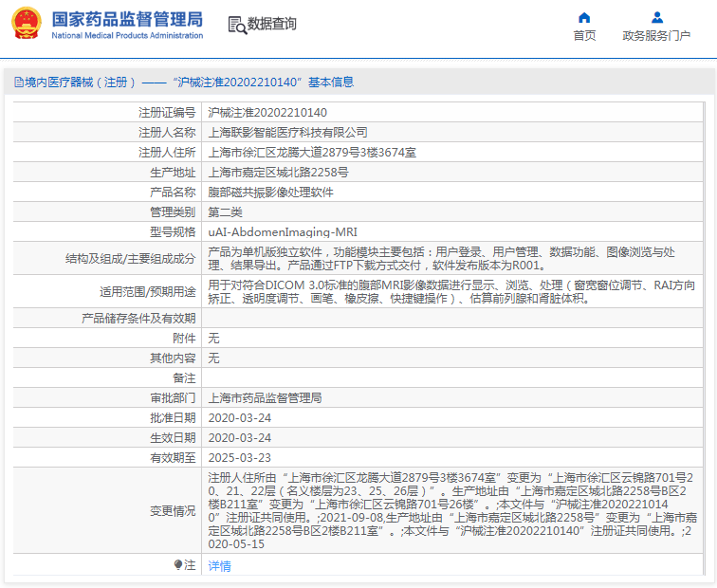
Task: Click address 上海市徐汇区龙腾大道2879号3楼3674室
Action: [312, 153]
